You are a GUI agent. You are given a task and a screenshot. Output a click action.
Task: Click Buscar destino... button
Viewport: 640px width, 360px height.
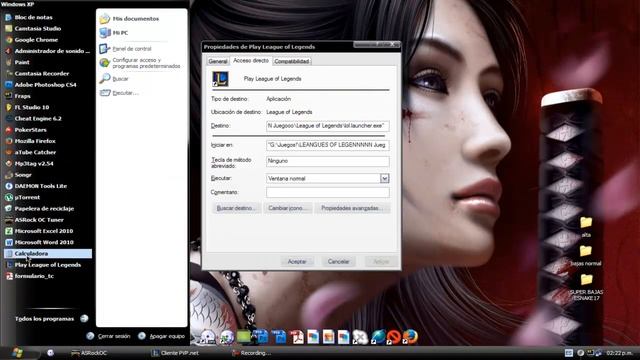coord(236,208)
